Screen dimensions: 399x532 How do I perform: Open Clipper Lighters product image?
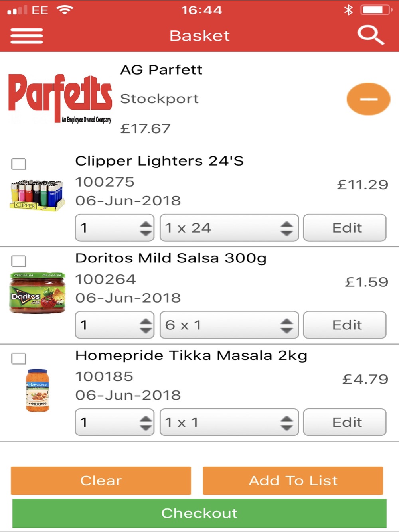coord(37,195)
